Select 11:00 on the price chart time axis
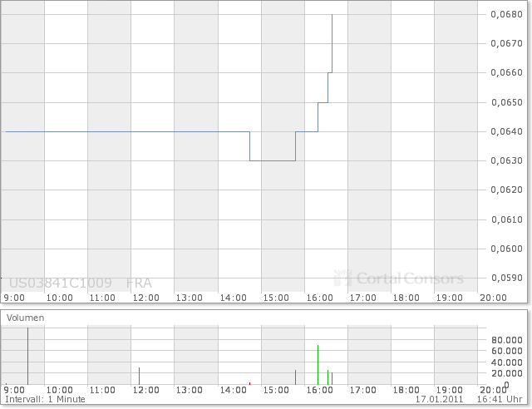Viewport: 532px width, 409px height. [x=102, y=298]
